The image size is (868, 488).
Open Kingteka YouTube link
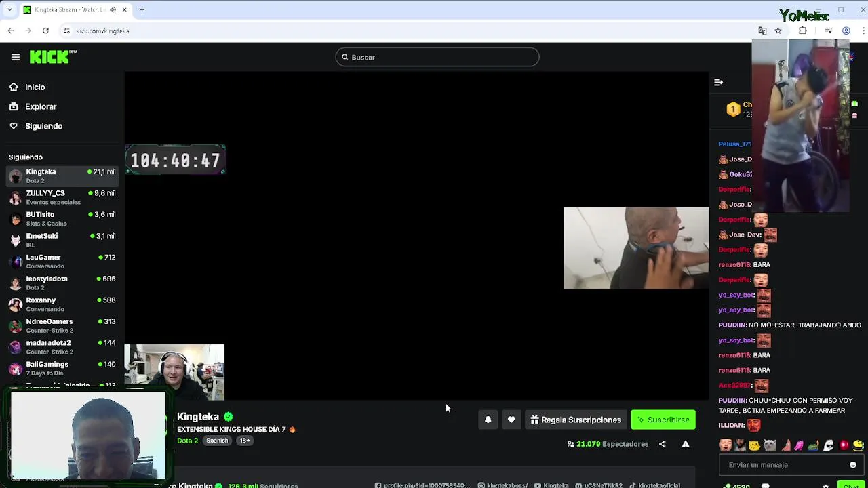click(x=551, y=485)
